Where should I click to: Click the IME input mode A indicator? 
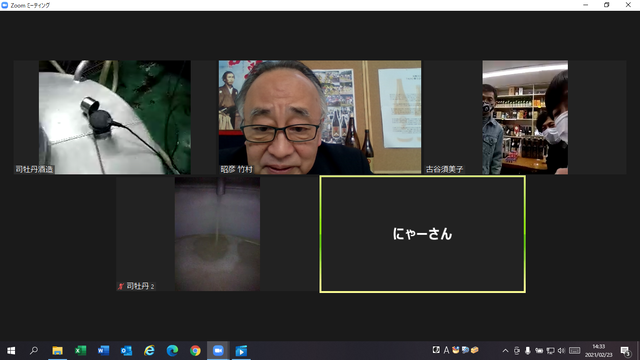click(x=446, y=350)
